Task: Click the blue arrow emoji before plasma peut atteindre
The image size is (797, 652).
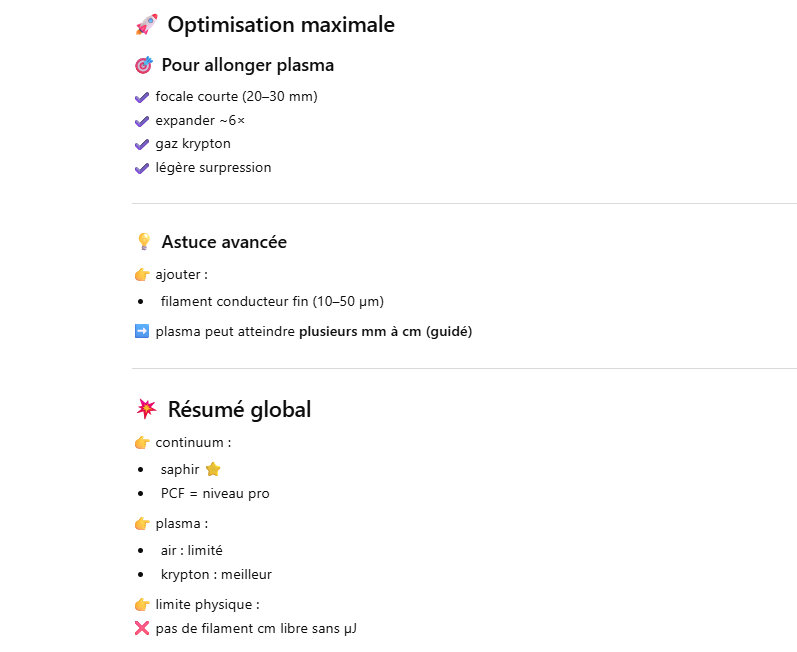Action: [141, 331]
